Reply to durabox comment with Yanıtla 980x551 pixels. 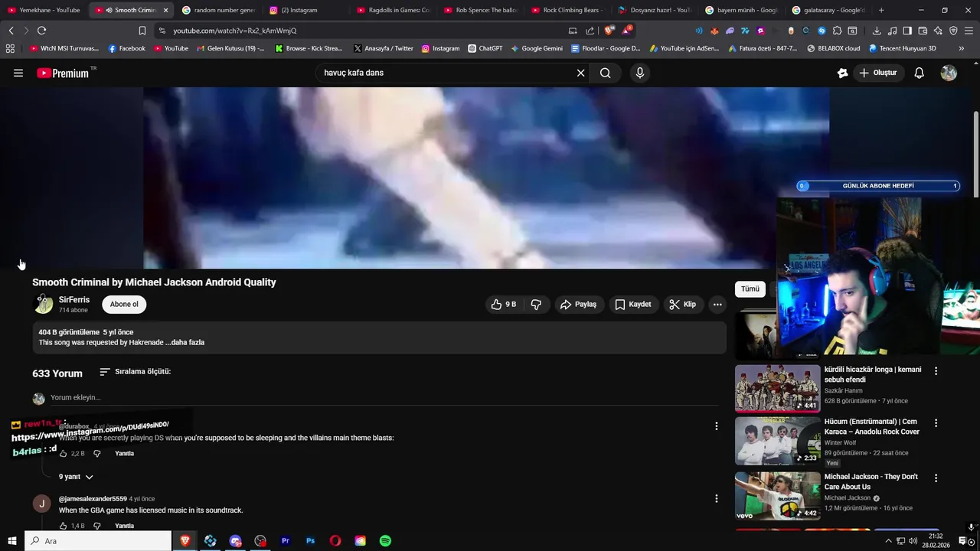(x=124, y=453)
